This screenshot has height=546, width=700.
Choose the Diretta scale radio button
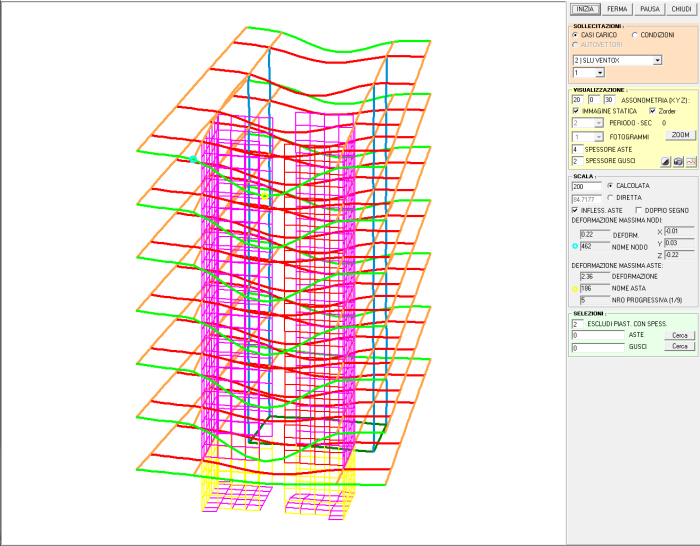click(x=610, y=198)
